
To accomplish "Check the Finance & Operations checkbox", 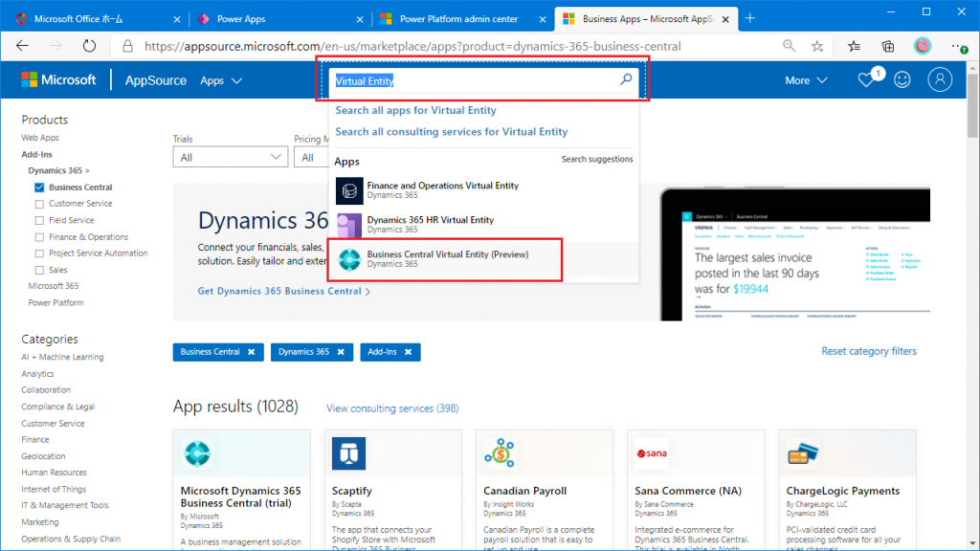I will [39, 237].
